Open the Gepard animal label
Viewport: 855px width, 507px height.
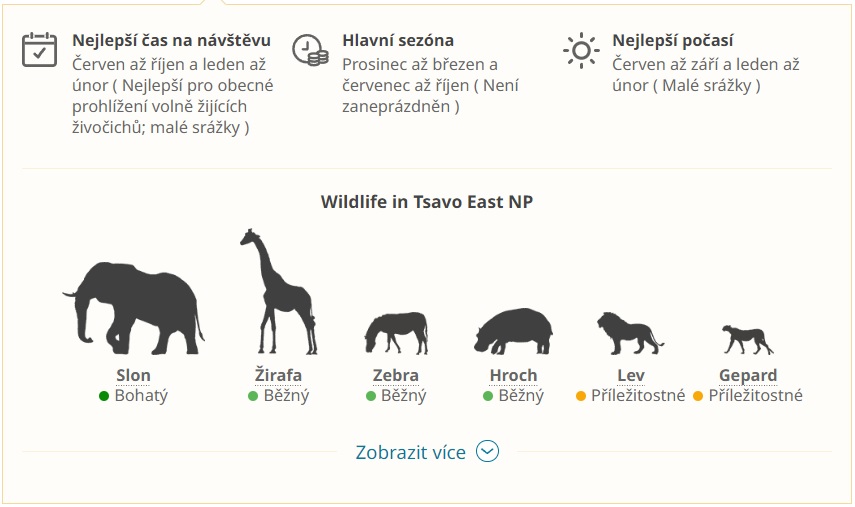748,376
